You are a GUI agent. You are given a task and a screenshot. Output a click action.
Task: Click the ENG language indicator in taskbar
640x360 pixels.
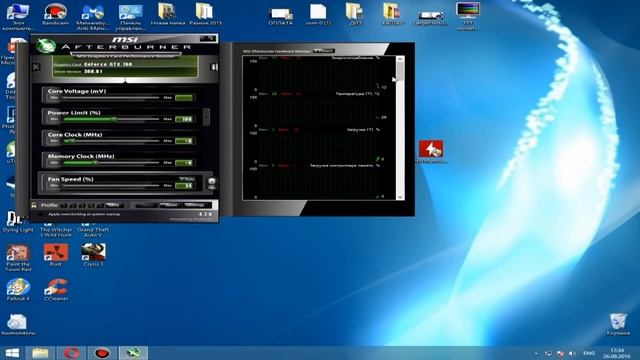tap(589, 353)
